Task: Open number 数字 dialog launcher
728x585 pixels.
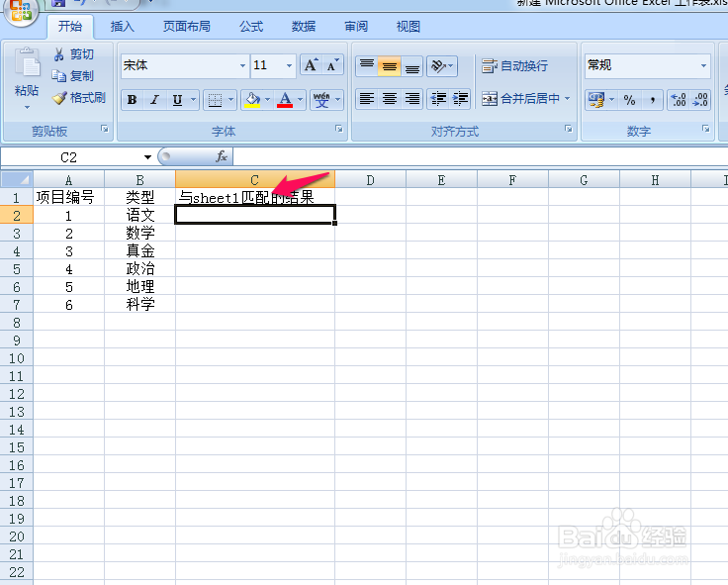Action: point(706,129)
